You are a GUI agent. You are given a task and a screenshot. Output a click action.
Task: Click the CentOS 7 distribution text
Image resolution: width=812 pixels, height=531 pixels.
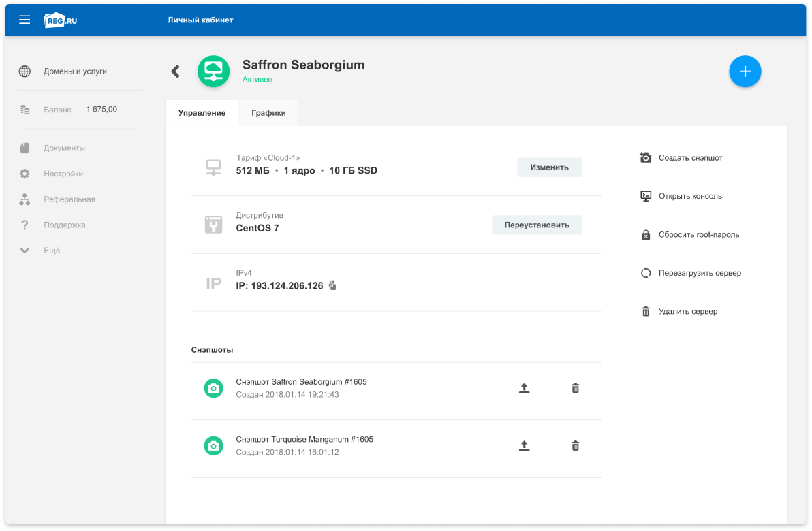(257, 228)
